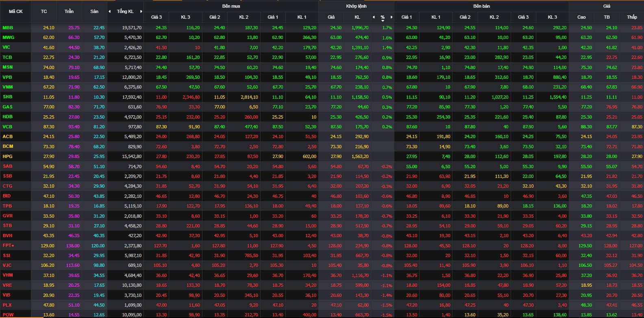Open the VJC stock symbol
This screenshot has height=318, width=644.
click(x=7, y=265)
